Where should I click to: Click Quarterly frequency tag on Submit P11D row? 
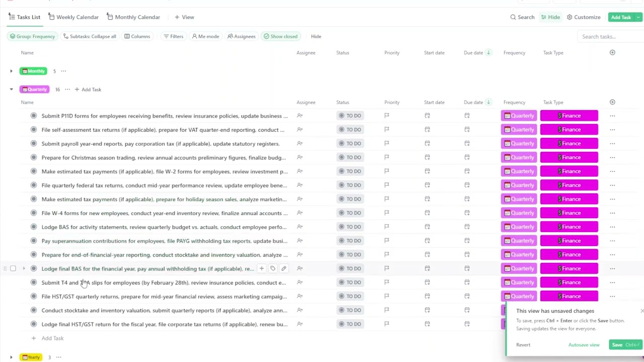pos(519,116)
